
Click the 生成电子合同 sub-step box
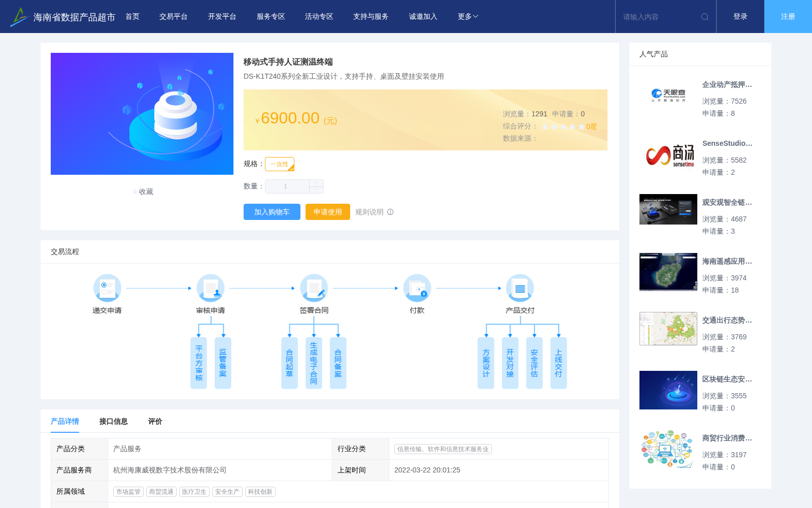click(314, 363)
